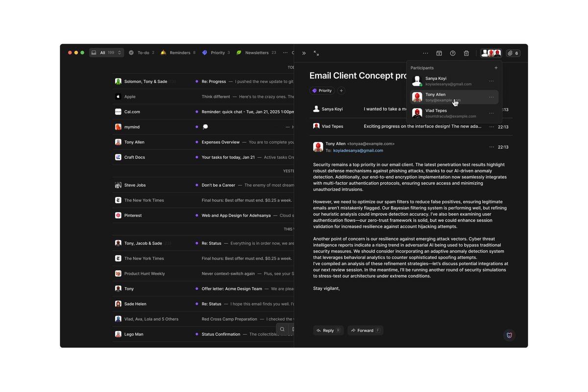The height and width of the screenshot is (392, 588).
Task: Expand email to full screen view
Action: coord(317,53)
